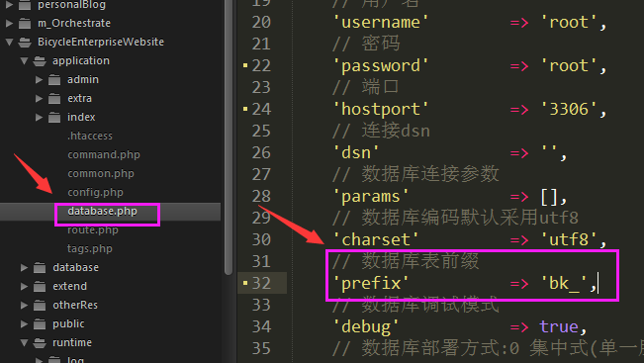644x363 pixels.
Task: Open the command.php file
Action: point(104,155)
